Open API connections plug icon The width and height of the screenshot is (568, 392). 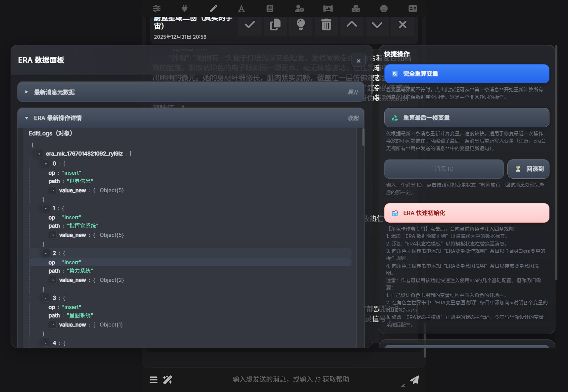185,9
